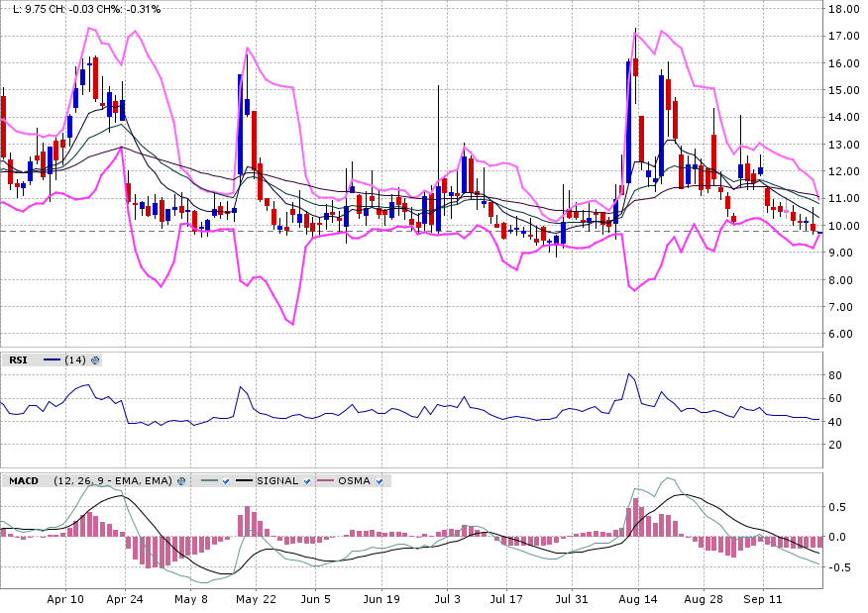The image size is (868, 613).
Task: Click the pink OSMA color swatch
Action: (x=325, y=481)
